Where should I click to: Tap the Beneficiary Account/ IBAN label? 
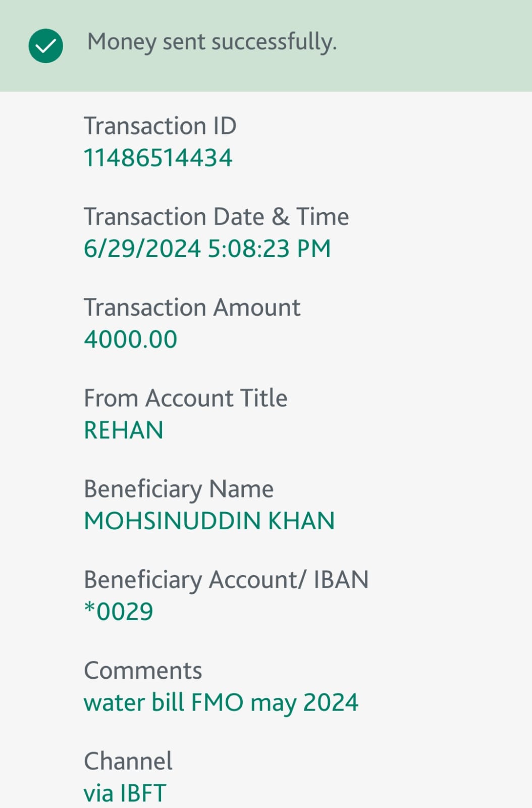point(226,580)
